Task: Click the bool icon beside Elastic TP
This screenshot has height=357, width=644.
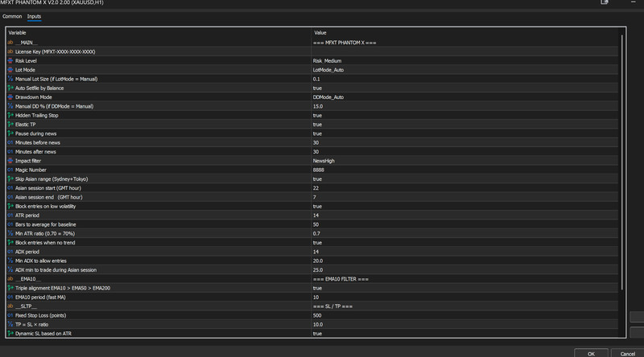Action: tap(10, 125)
